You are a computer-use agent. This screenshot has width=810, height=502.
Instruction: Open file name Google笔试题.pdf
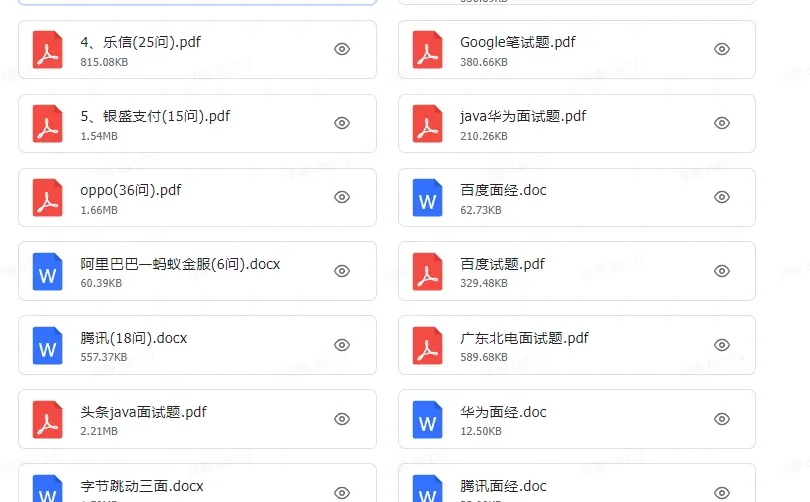[518, 42]
